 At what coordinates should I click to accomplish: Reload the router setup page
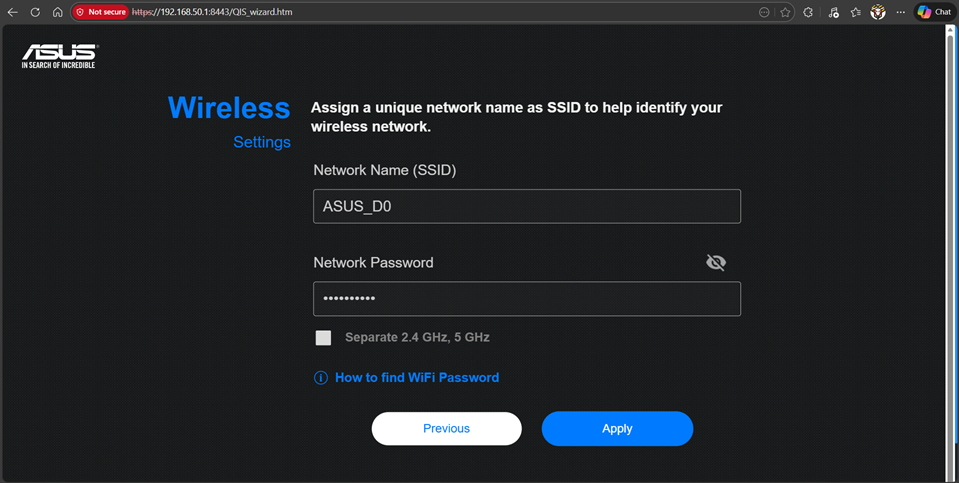click(35, 12)
